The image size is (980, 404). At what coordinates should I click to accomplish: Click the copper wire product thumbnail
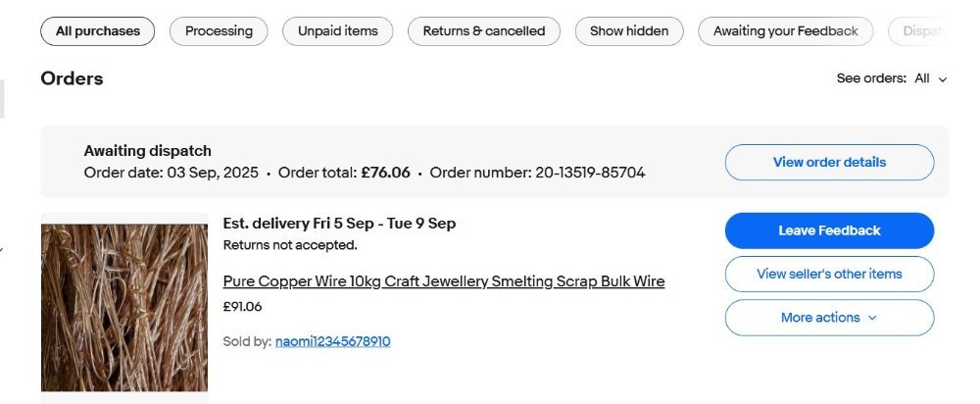pos(124,308)
